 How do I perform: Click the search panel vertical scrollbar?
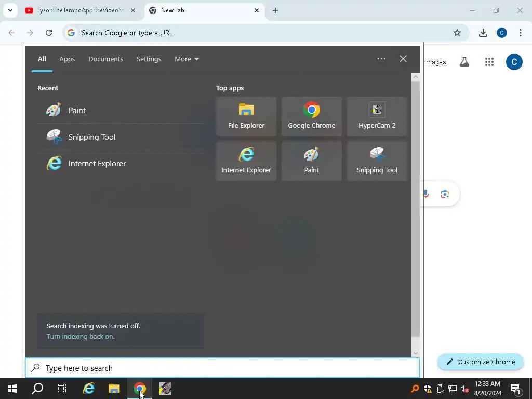415,209
